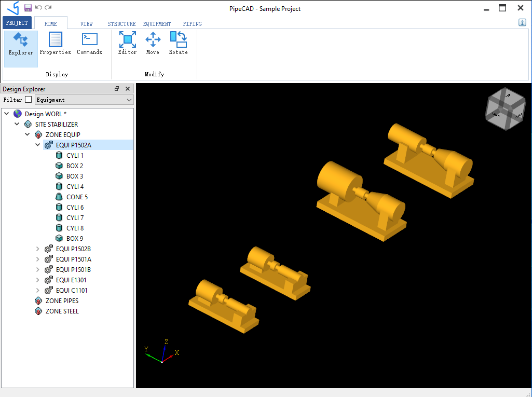
Task: Toggle the Explorer panel button
Action: click(x=21, y=49)
